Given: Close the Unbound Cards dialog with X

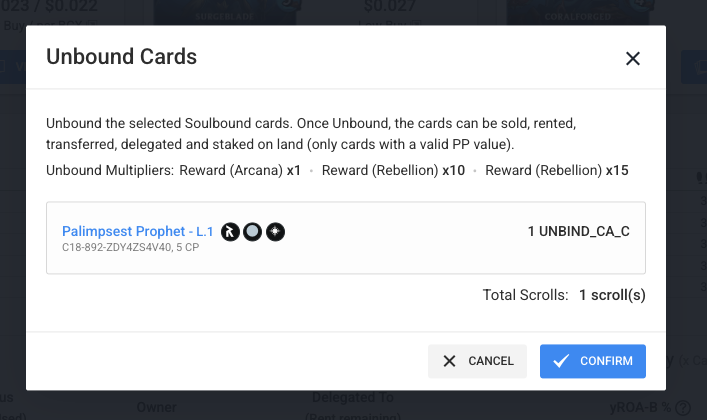Looking at the screenshot, I should pos(632,59).
